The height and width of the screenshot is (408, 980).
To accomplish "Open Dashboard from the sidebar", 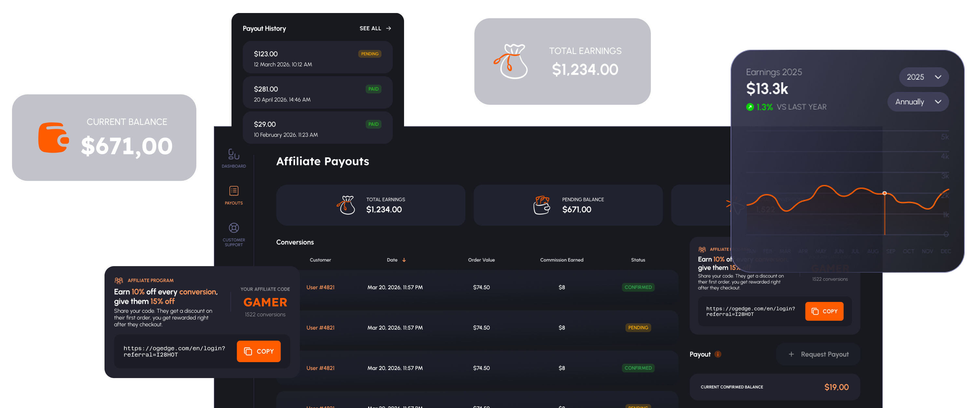I will (233, 158).
